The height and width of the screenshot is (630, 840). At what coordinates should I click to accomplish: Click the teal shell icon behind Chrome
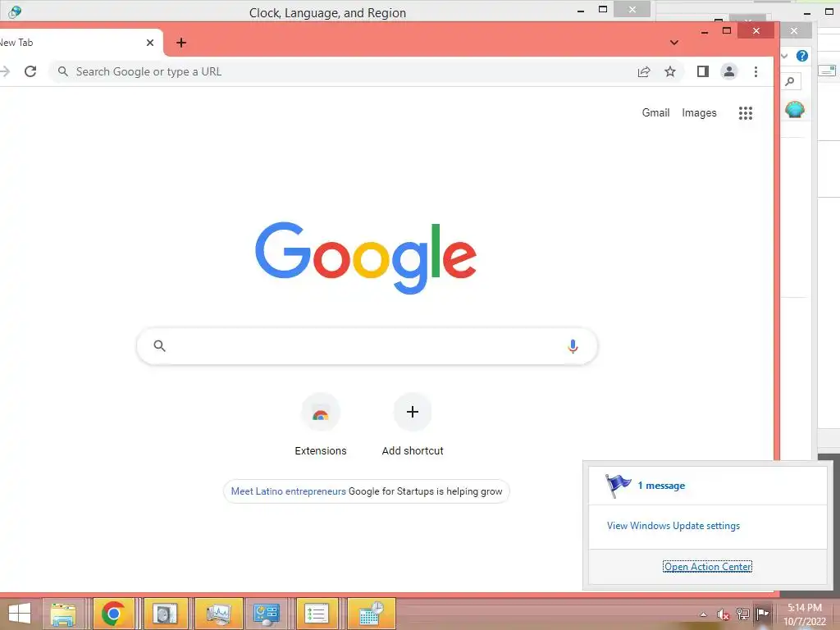click(x=794, y=109)
